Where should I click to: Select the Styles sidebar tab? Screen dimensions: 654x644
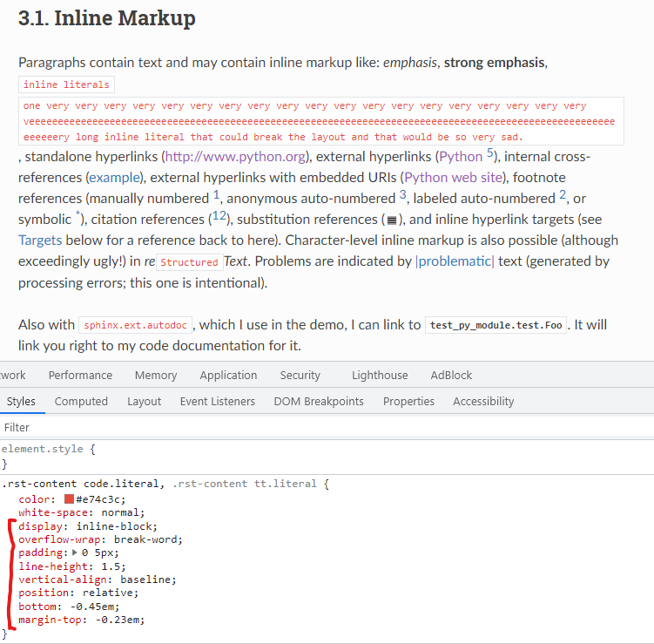(x=21, y=401)
